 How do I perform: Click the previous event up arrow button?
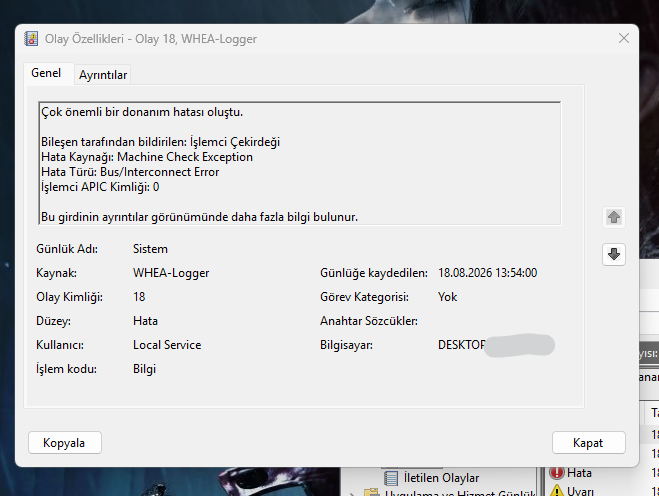[x=614, y=217]
